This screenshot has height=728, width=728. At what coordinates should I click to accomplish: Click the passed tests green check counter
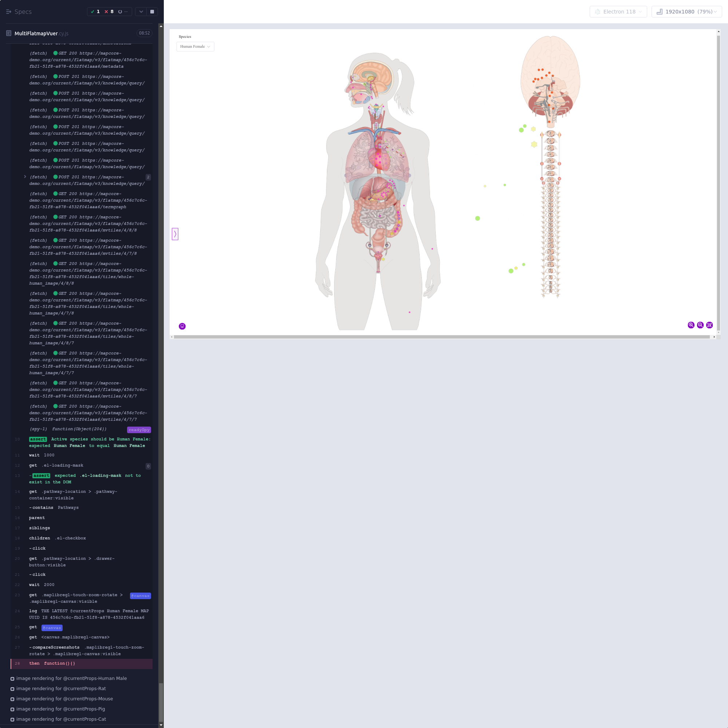point(95,12)
